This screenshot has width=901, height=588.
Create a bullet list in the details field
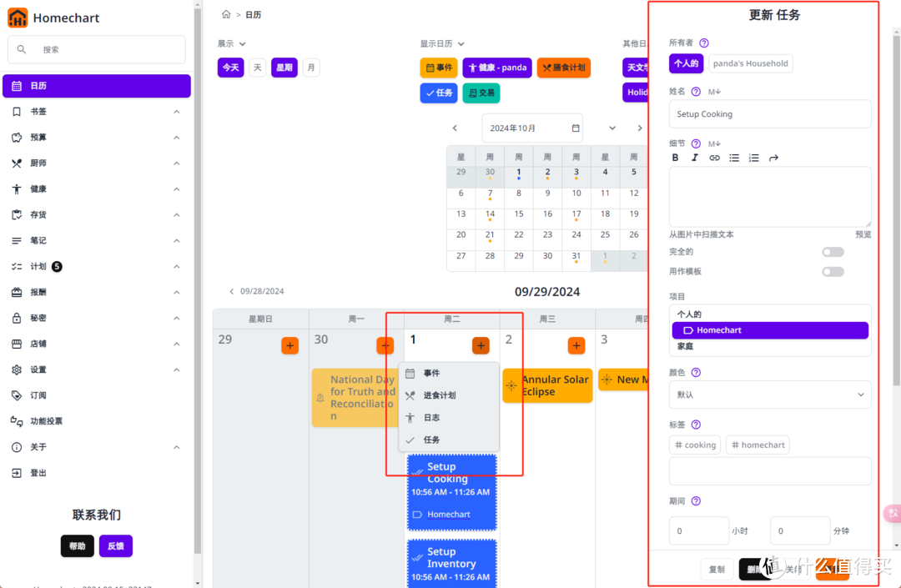tap(734, 158)
